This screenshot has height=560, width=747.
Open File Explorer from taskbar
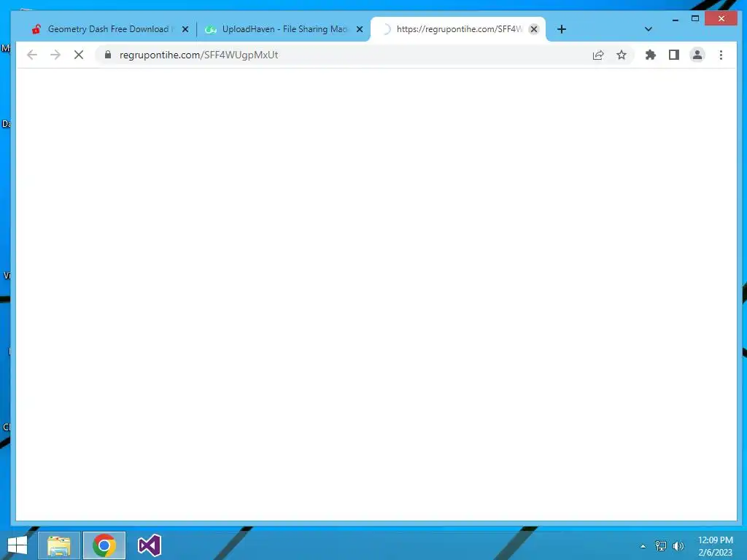(x=58, y=545)
